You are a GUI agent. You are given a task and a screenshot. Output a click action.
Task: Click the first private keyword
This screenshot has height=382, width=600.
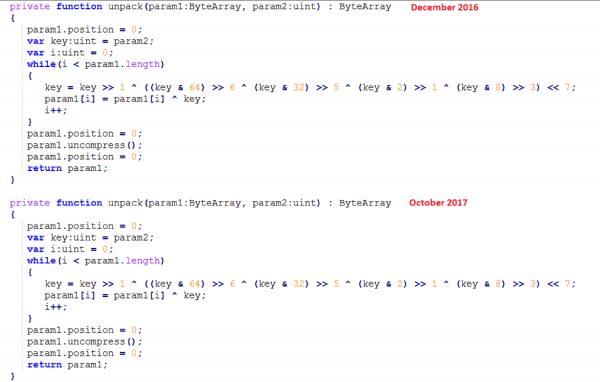30,7
